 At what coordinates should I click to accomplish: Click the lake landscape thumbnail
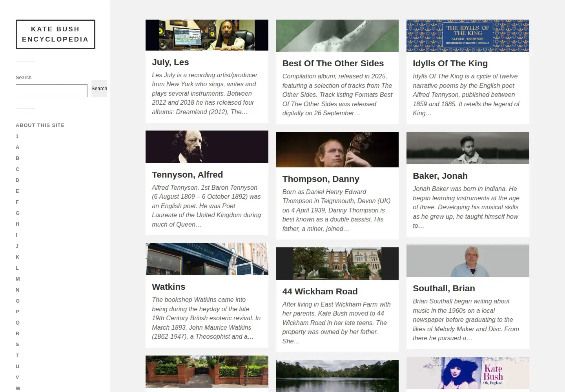pos(337,376)
